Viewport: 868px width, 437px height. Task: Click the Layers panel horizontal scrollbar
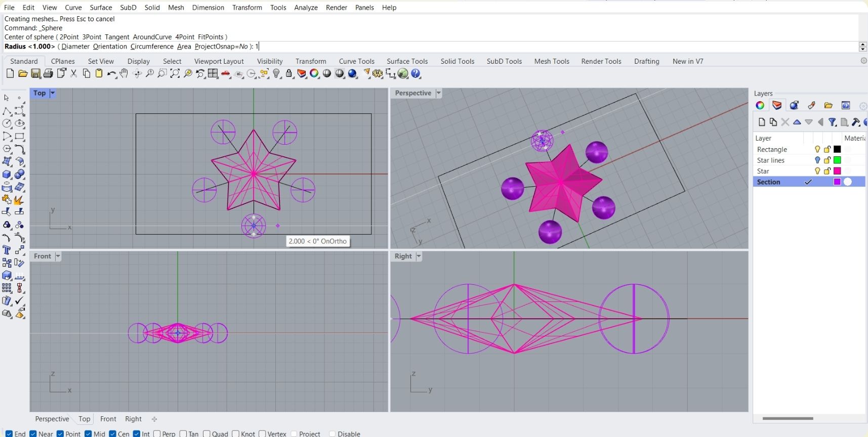pyautogui.click(x=788, y=418)
